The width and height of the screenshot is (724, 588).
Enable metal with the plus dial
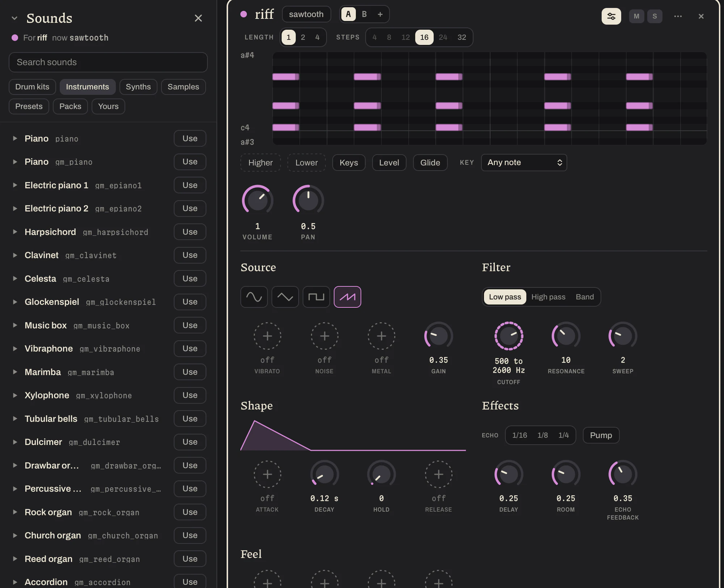pos(382,336)
